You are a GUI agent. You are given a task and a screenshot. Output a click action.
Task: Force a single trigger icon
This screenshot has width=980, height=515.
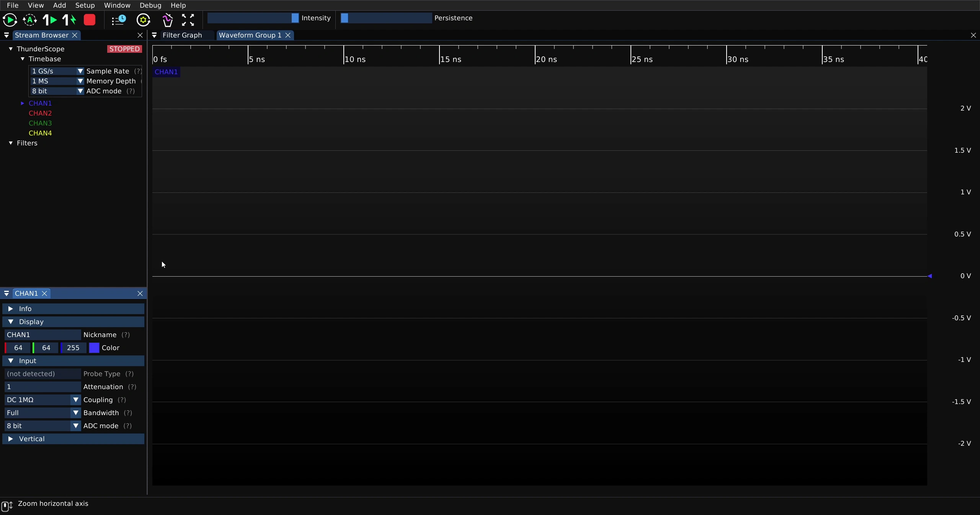(x=69, y=20)
